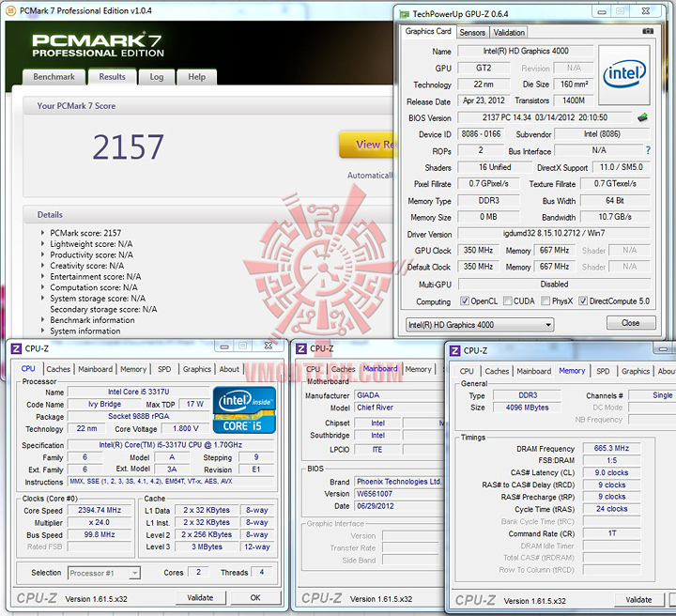
Task: Click the Bandwidth 10.7 GB/s value
Action: (615, 217)
